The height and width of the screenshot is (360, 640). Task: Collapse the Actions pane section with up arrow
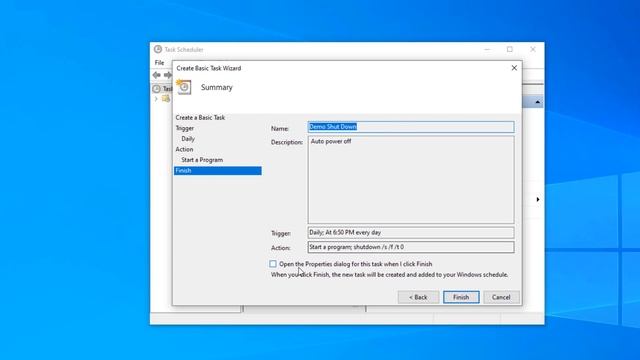[x=538, y=102]
